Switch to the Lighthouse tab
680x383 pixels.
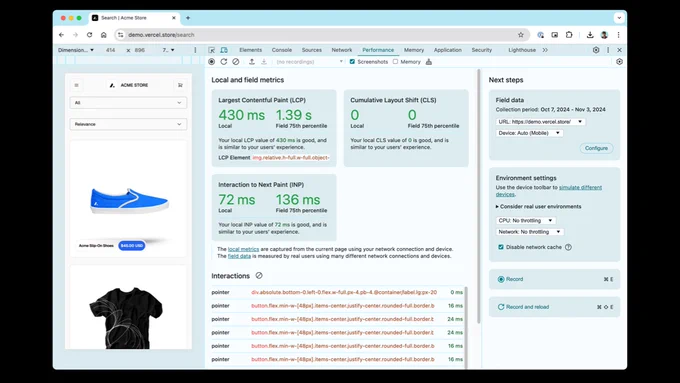[x=522, y=50]
